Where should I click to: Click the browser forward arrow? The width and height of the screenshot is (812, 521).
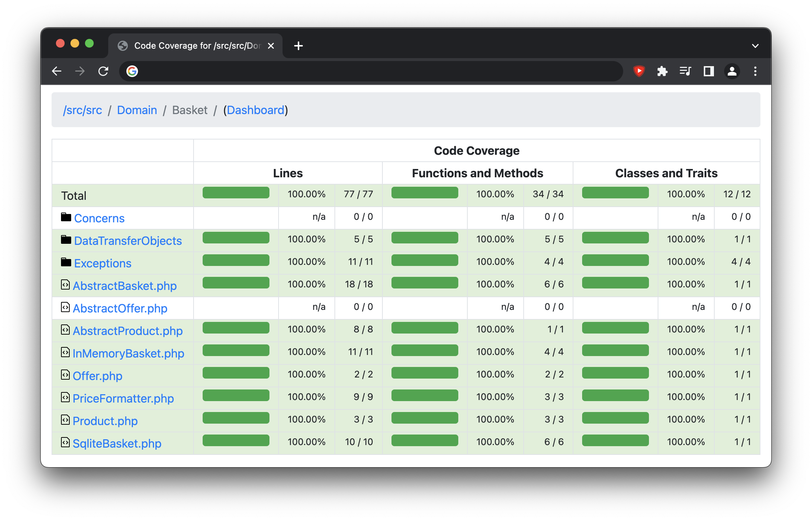[x=80, y=71]
